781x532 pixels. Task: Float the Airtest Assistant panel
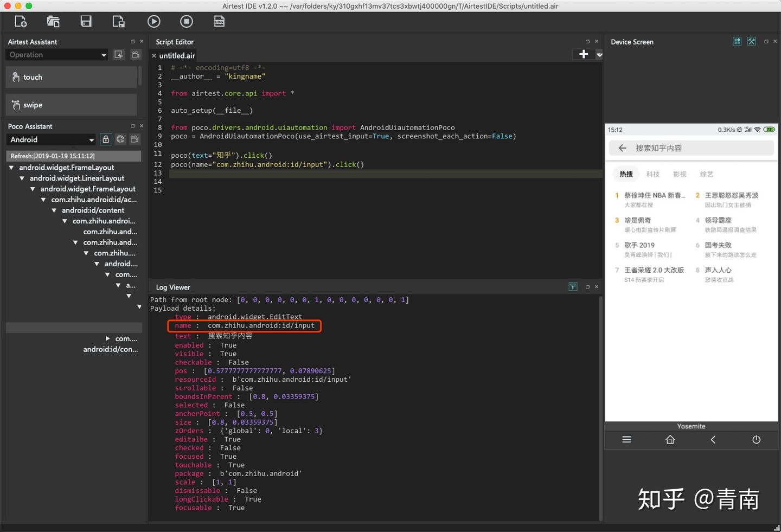coord(133,41)
